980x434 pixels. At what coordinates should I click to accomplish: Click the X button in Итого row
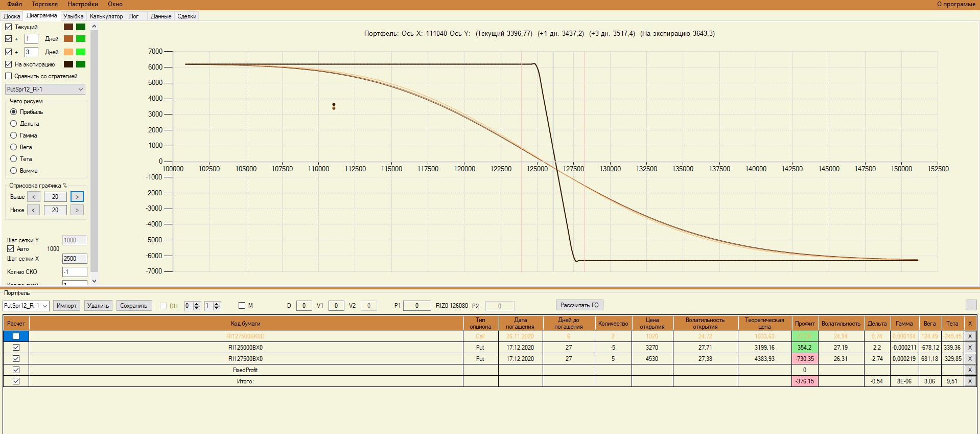click(969, 381)
